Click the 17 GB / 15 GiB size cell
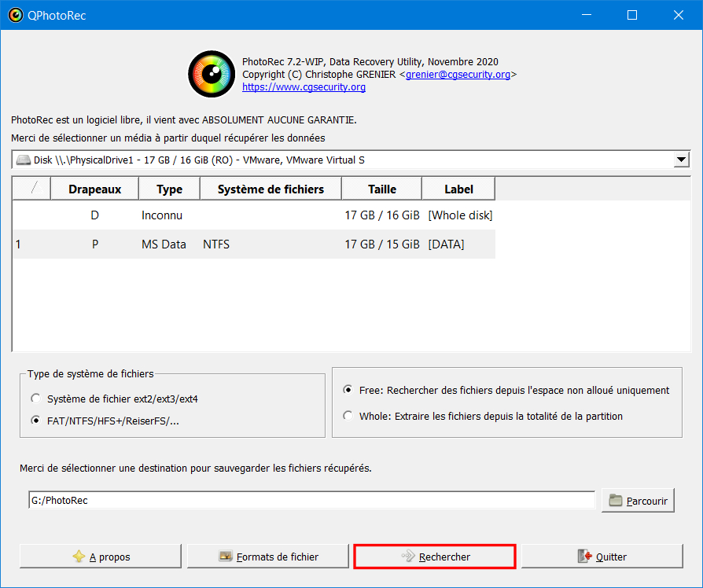Viewport: 703px width, 588px height. coord(382,244)
